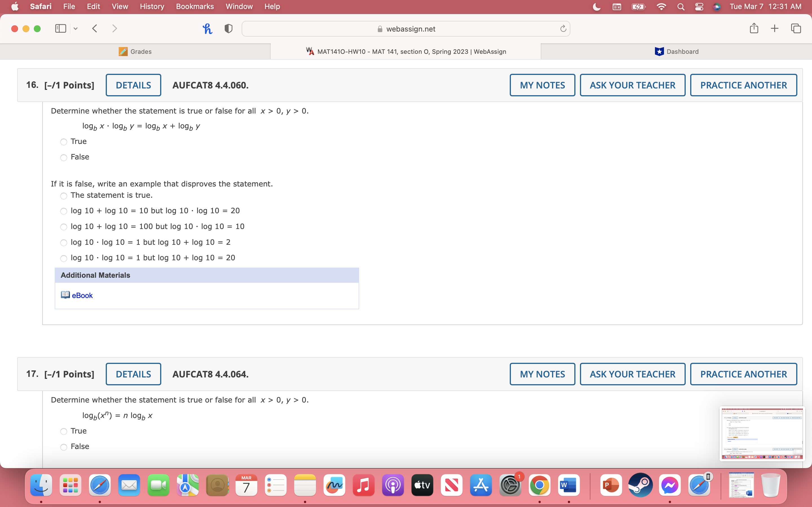Open the eBook link
Image resolution: width=812 pixels, height=507 pixels.
point(82,295)
